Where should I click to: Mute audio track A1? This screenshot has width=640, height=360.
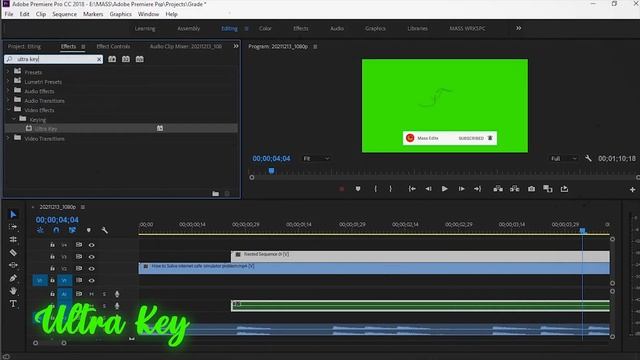point(91,294)
